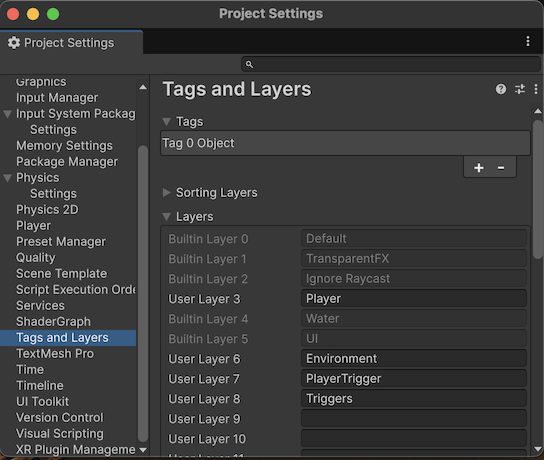Image resolution: width=544 pixels, height=460 pixels.
Task: Expand the Sorting Layers section
Action: click(167, 193)
